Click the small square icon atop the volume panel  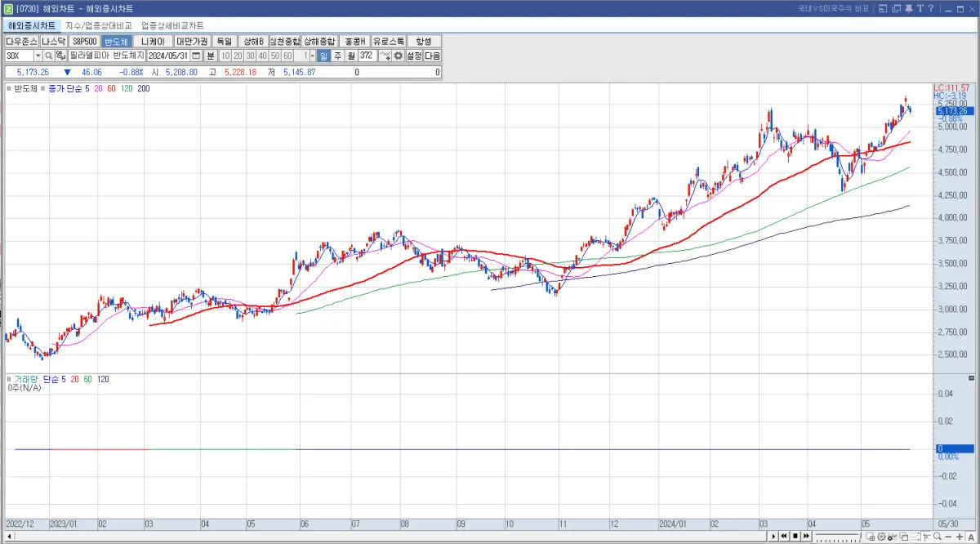point(970,379)
